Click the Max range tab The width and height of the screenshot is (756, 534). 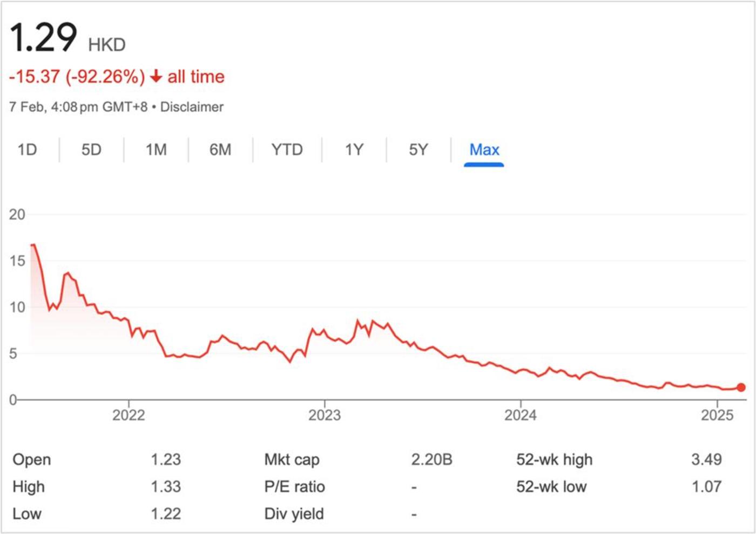484,150
